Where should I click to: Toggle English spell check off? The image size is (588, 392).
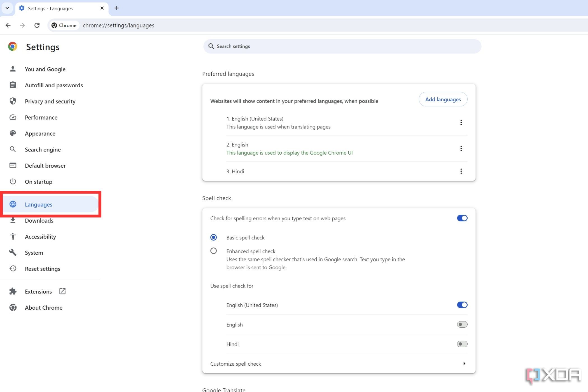462,324
